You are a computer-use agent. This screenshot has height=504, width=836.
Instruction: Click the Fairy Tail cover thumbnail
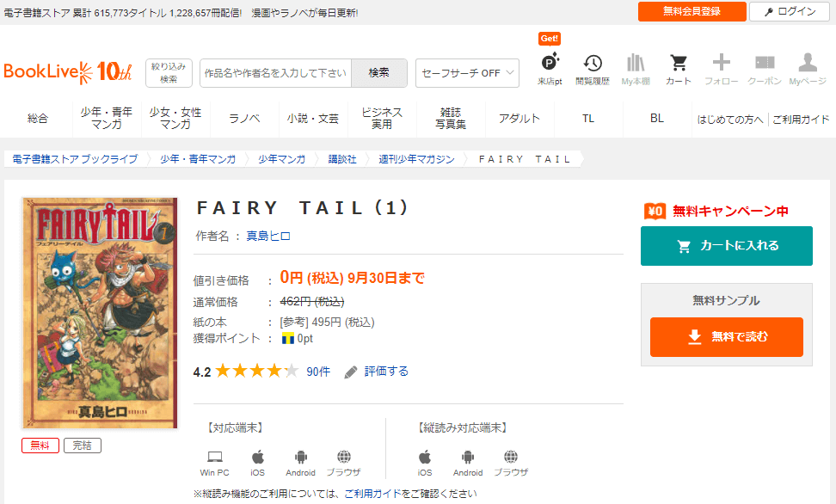click(100, 312)
